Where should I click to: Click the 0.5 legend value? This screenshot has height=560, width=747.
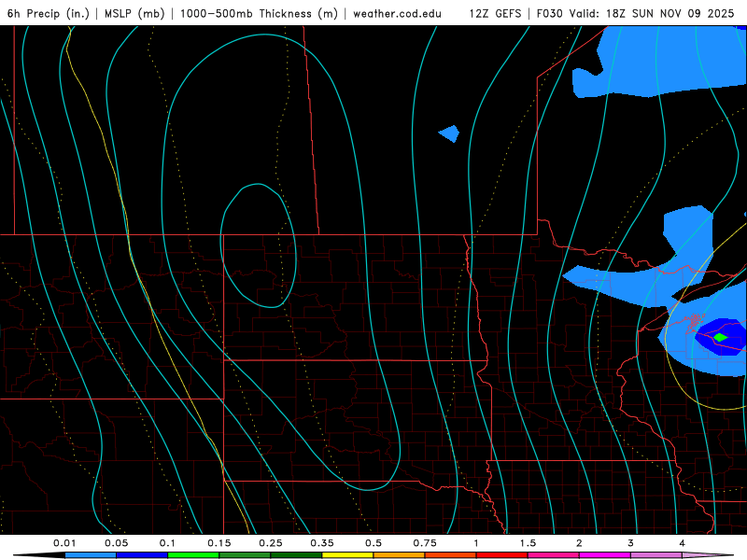[373, 543]
